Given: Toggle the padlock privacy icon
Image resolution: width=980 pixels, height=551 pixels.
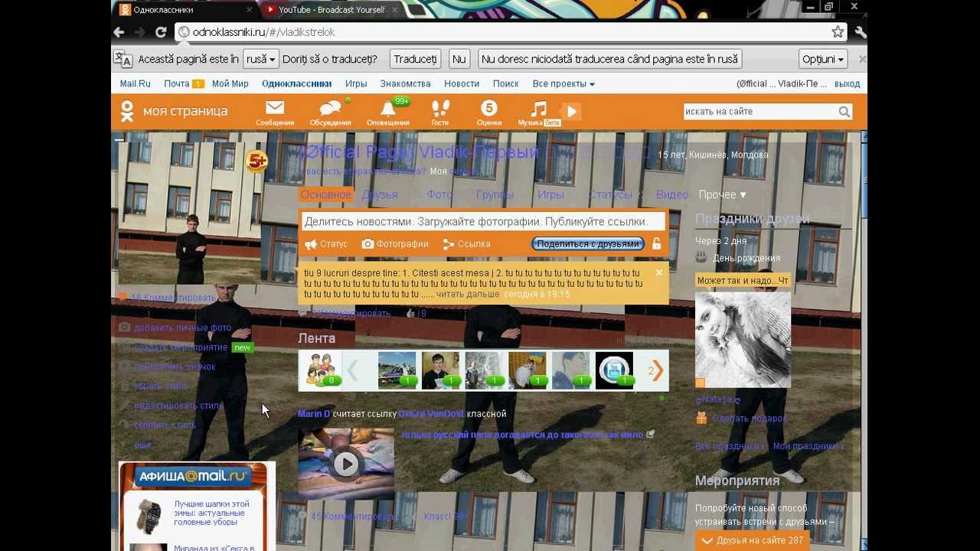Looking at the screenshot, I should point(656,244).
